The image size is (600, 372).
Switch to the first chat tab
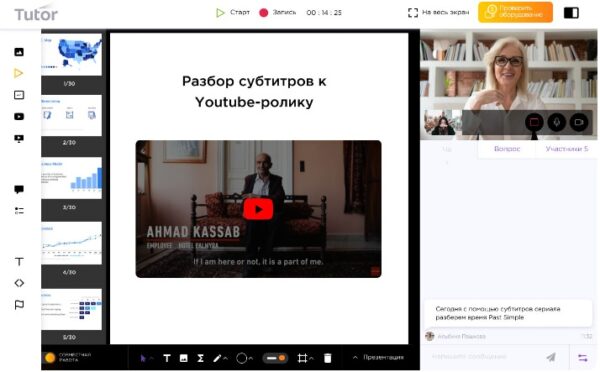pyautogui.click(x=447, y=149)
